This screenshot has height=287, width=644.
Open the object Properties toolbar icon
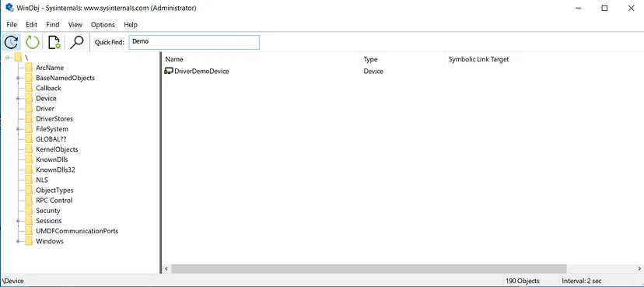click(54, 42)
